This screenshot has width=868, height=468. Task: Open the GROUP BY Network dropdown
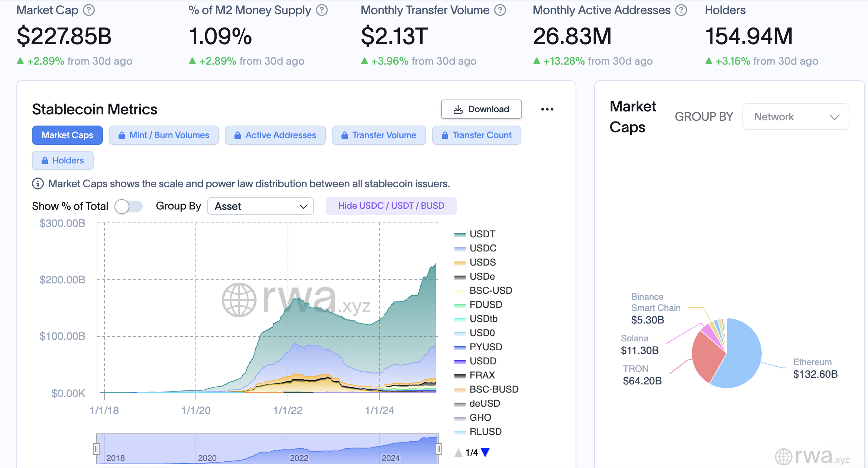click(x=796, y=117)
